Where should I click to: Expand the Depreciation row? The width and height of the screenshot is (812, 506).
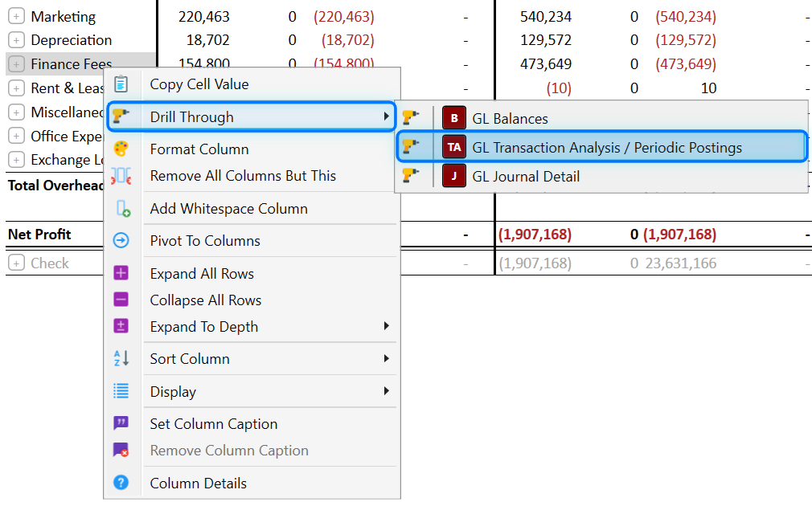[16, 40]
